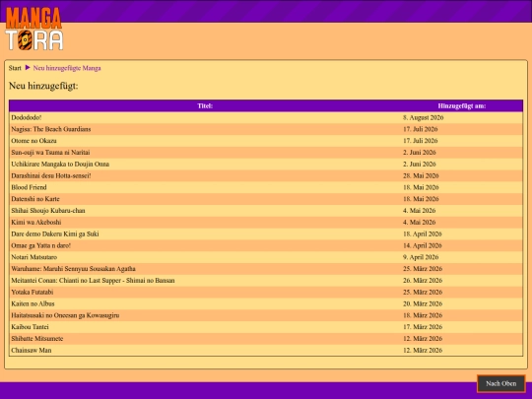532x399 pixels.
Task: Click the Hinzugefügt am column header
Action: click(462, 105)
